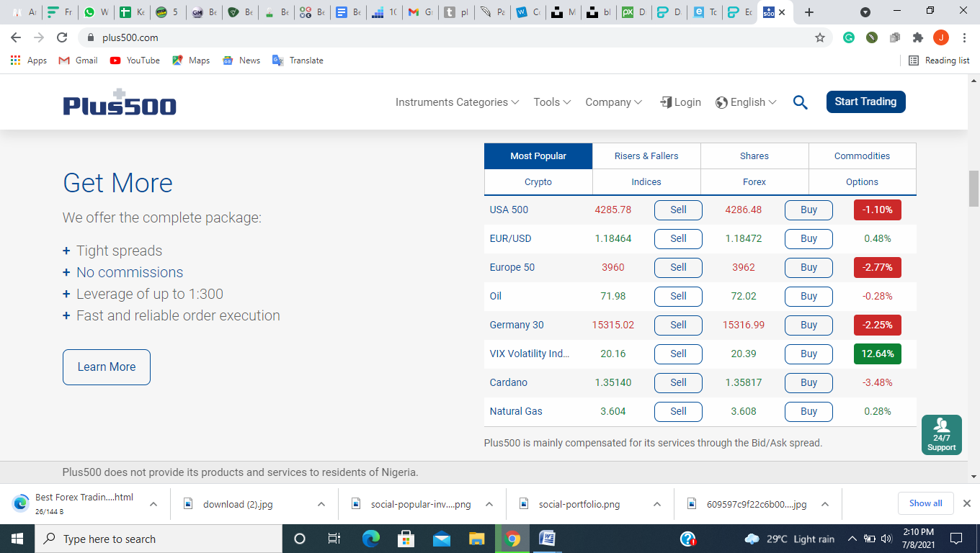This screenshot has height=553, width=980.
Task: Click the Start Trading button
Action: tap(865, 102)
